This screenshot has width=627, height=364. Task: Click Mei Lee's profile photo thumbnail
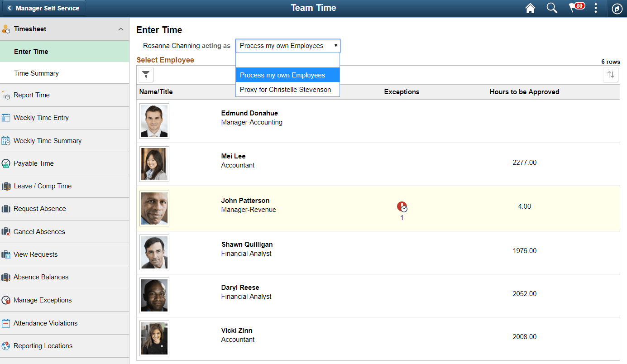click(154, 163)
